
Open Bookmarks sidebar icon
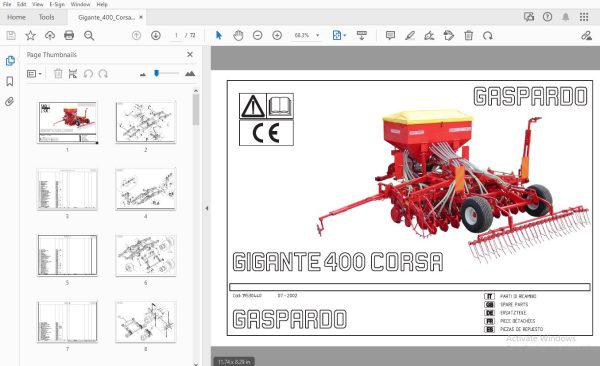pyautogui.click(x=10, y=81)
